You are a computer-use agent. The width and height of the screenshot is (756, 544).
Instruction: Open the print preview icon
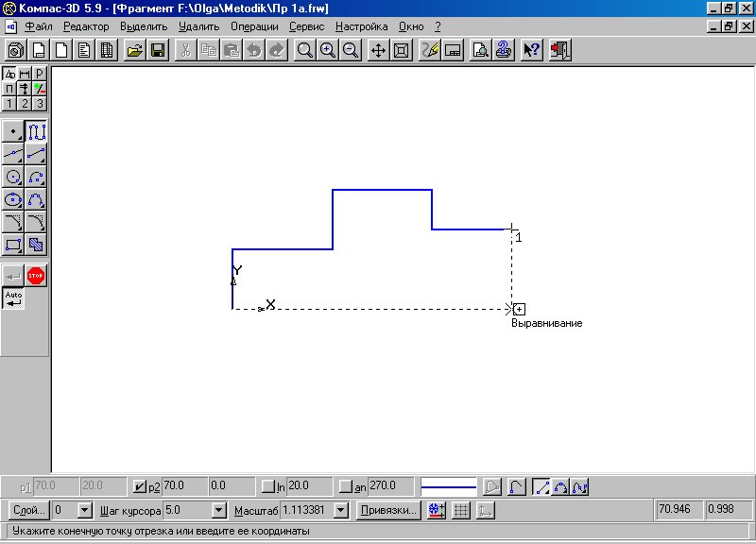click(481, 50)
